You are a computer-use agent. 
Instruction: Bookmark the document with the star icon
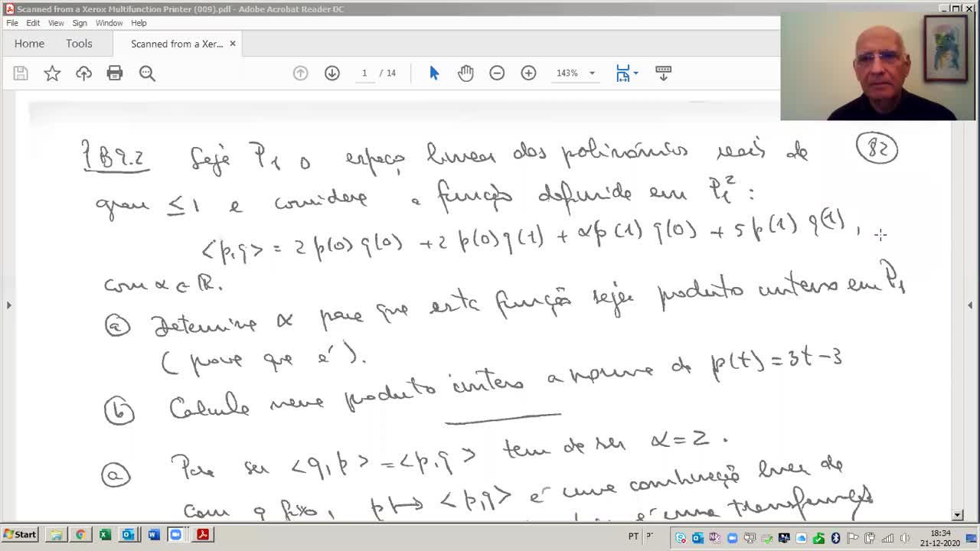tap(52, 73)
